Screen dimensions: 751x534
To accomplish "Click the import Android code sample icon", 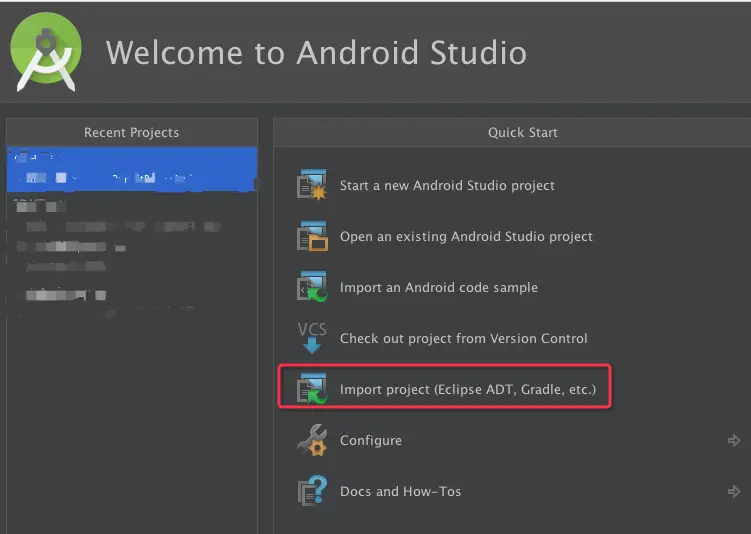I will pos(312,287).
